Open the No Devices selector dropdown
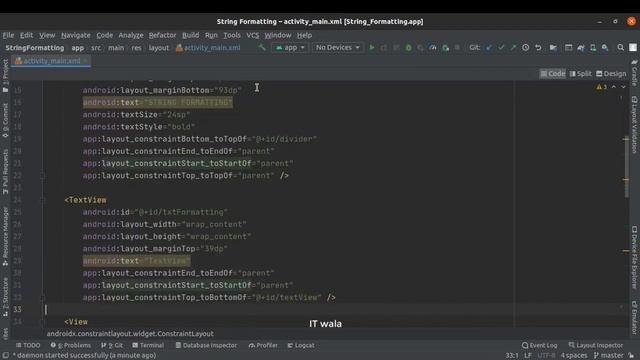The image size is (640, 360). click(338, 48)
